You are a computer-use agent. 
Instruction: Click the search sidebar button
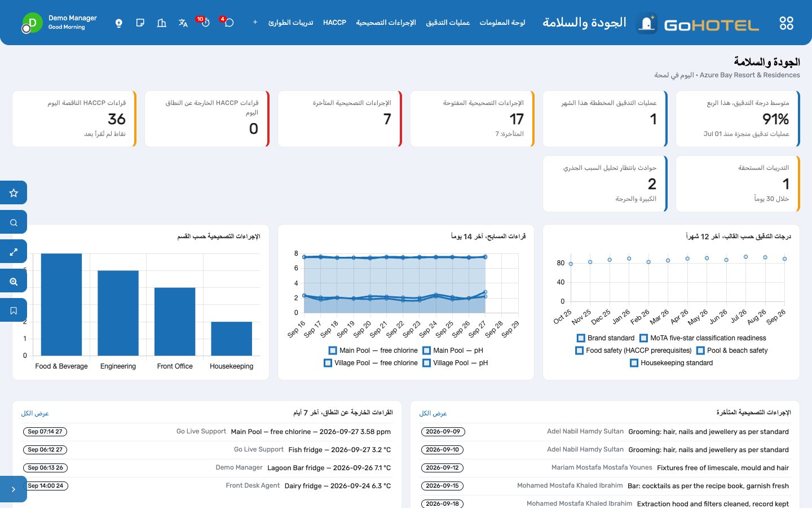click(x=14, y=222)
